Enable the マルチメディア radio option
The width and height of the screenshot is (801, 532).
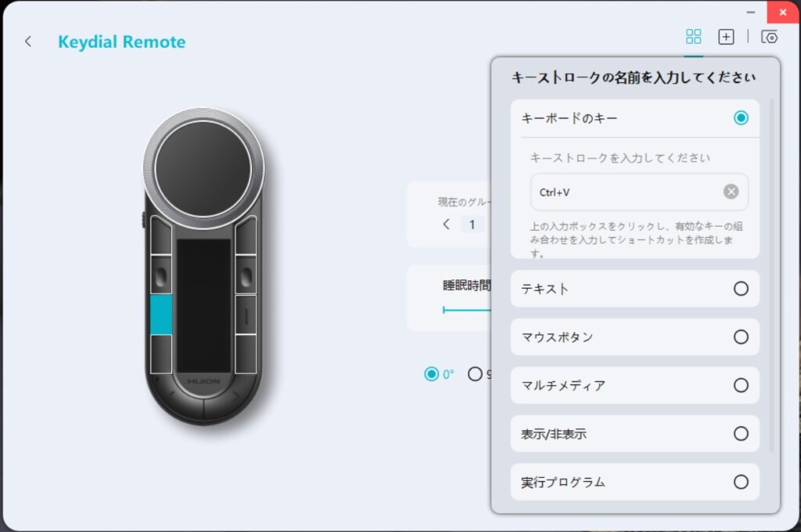coord(741,386)
